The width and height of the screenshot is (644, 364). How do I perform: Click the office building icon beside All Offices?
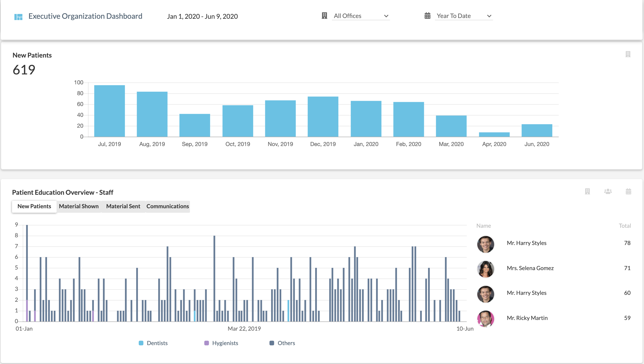[324, 16]
